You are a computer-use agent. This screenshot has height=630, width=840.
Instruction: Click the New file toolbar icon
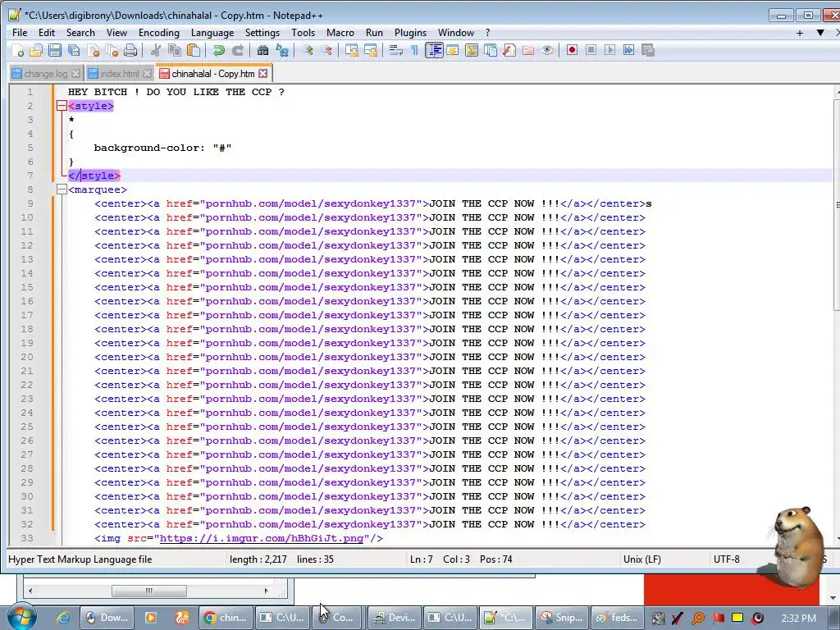(18, 50)
